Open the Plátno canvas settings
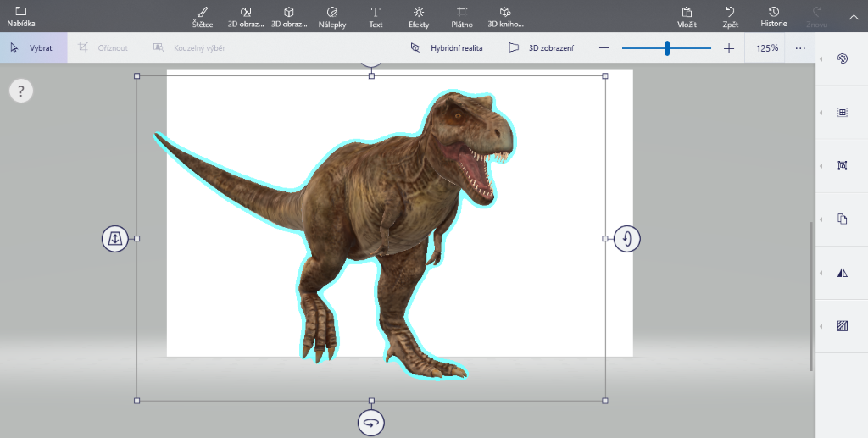Viewport: 868px width, 438px height. [x=462, y=16]
